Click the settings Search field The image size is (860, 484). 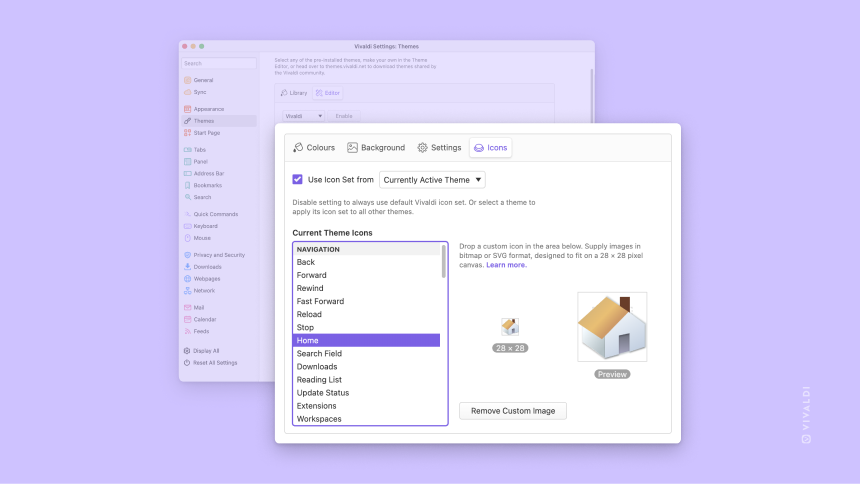point(219,64)
